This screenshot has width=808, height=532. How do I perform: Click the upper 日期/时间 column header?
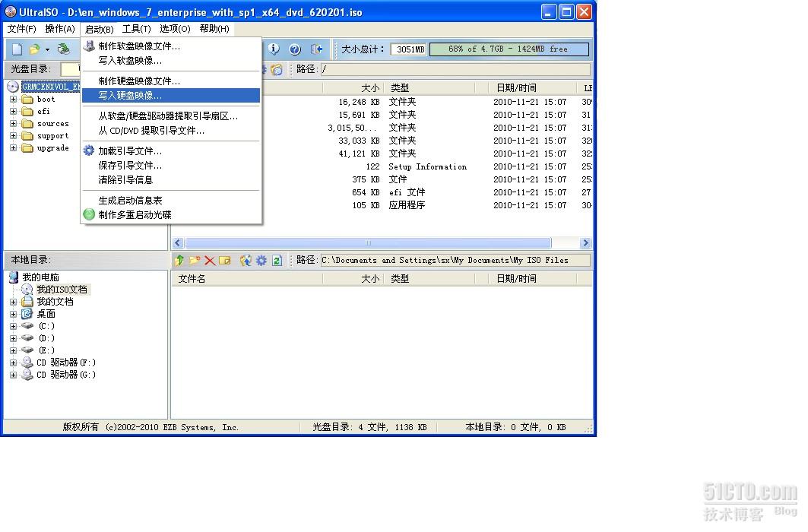tap(533, 88)
